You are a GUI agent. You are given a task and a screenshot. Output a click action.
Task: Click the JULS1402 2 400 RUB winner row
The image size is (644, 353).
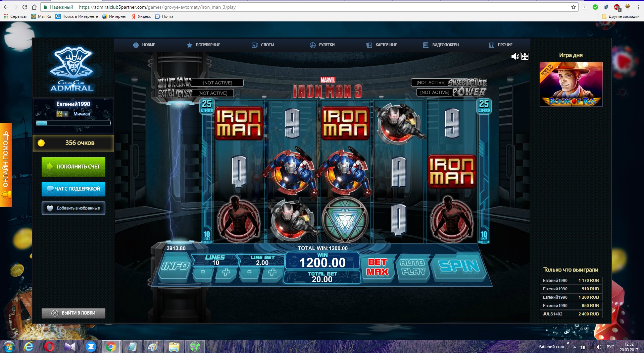click(x=571, y=314)
